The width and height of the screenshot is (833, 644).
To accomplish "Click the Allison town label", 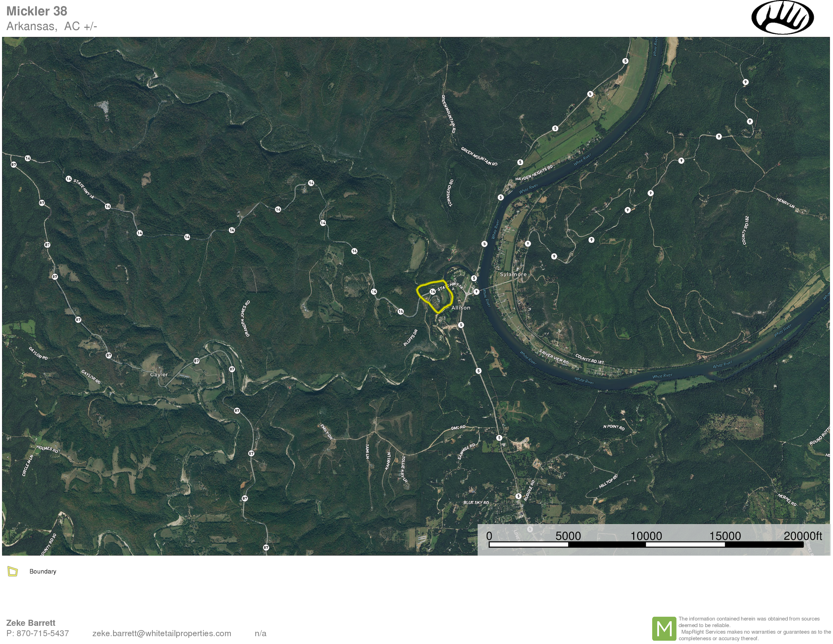I will 461,308.
